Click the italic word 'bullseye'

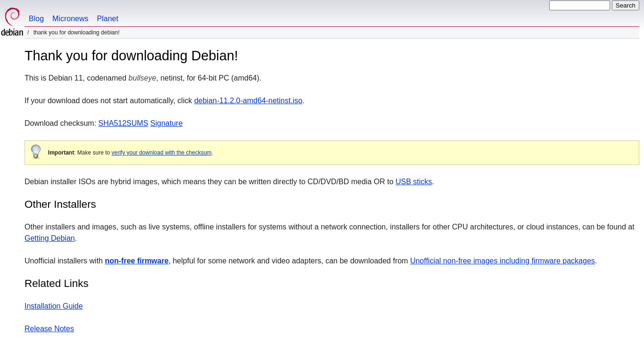142,78
